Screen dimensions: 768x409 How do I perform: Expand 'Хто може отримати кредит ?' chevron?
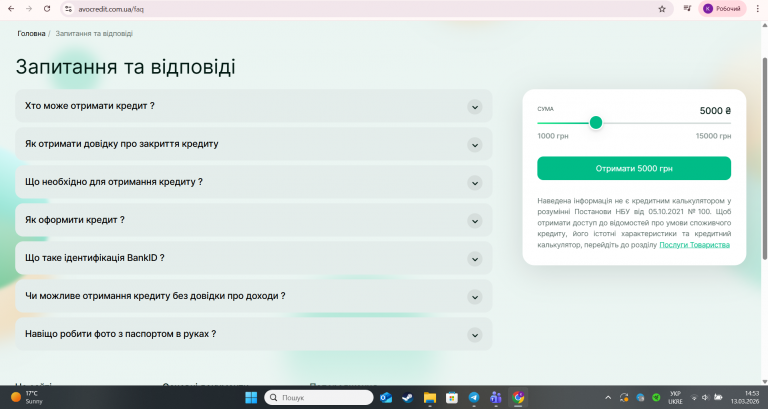(474, 107)
